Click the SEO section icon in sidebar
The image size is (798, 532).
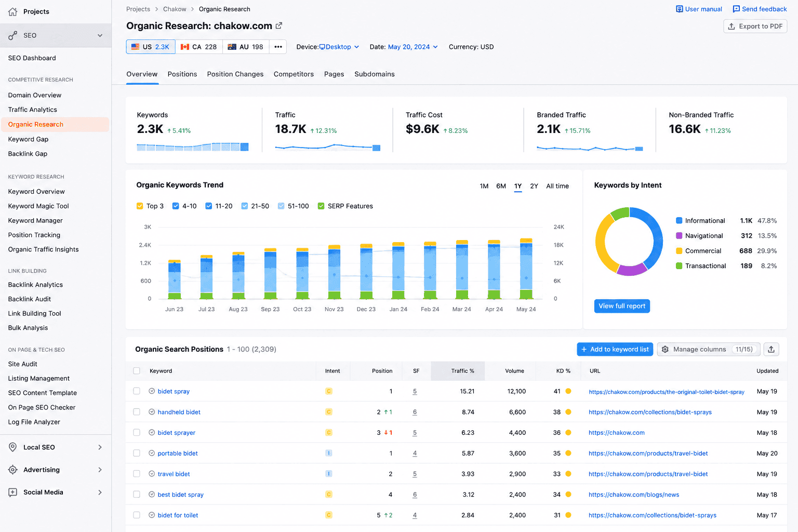12,35
